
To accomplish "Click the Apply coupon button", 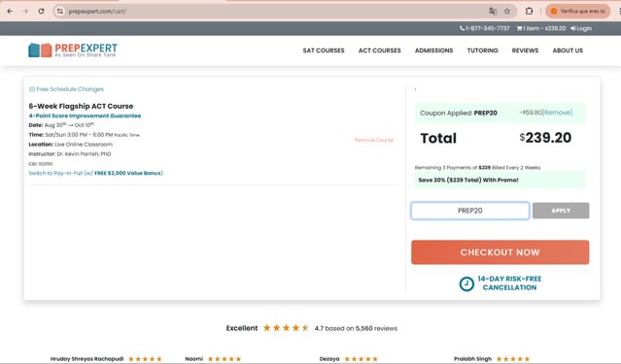I will 561,211.
